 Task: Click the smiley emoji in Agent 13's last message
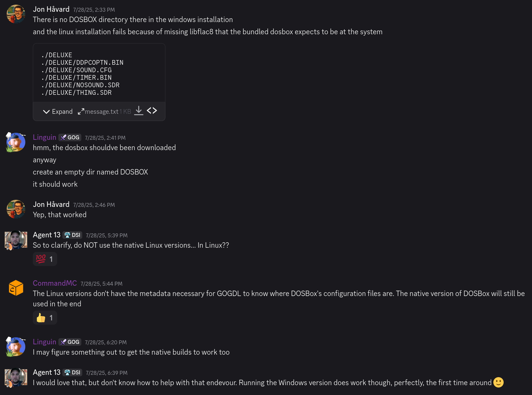(498, 382)
